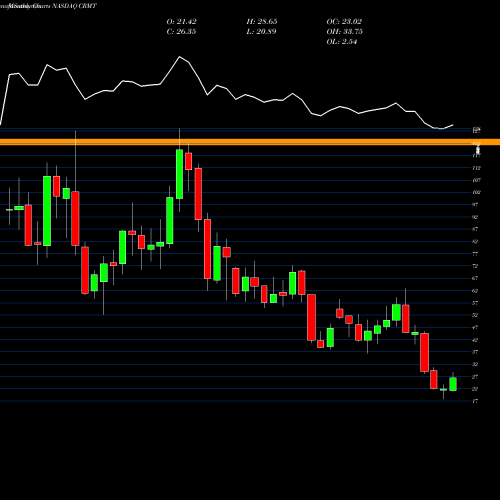Click the 42 price axis label
500x500 pixels.
(475, 340)
